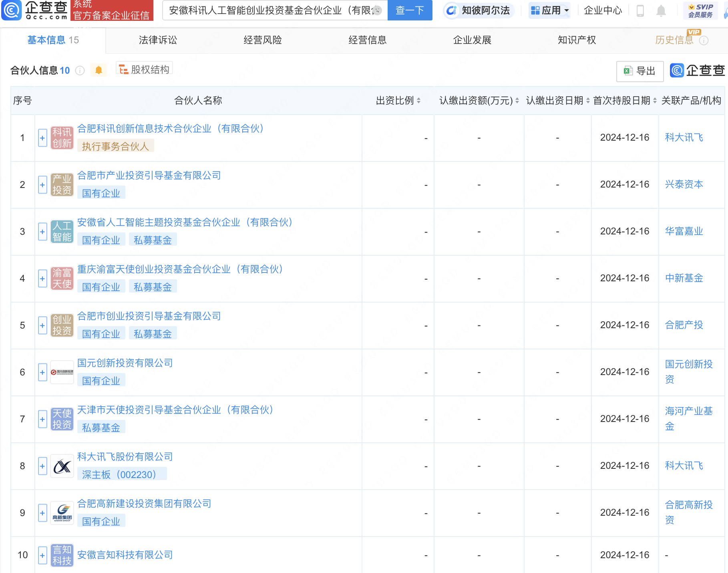
Task: Expand row 3 安徽省人工智能主题 details
Action: (42, 232)
